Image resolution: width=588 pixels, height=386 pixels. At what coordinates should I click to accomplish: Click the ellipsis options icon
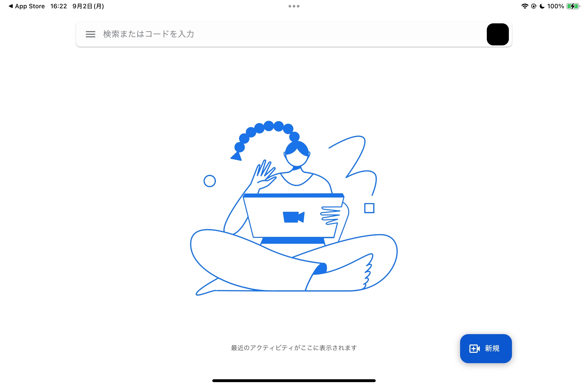pos(294,6)
